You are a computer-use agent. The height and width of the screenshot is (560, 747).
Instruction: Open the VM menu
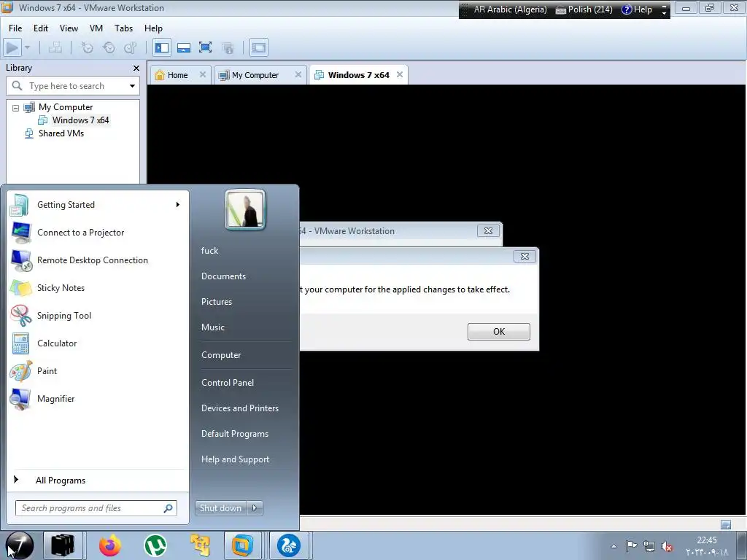96,28
